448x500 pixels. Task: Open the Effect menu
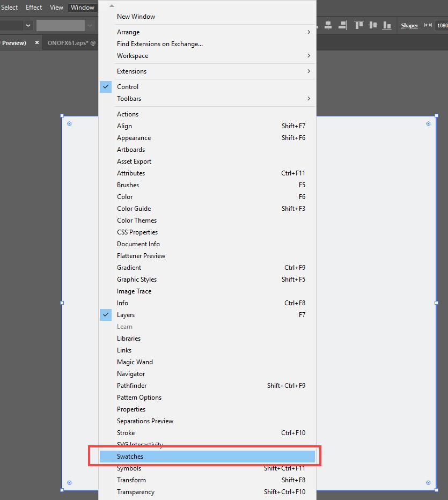coord(34,8)
